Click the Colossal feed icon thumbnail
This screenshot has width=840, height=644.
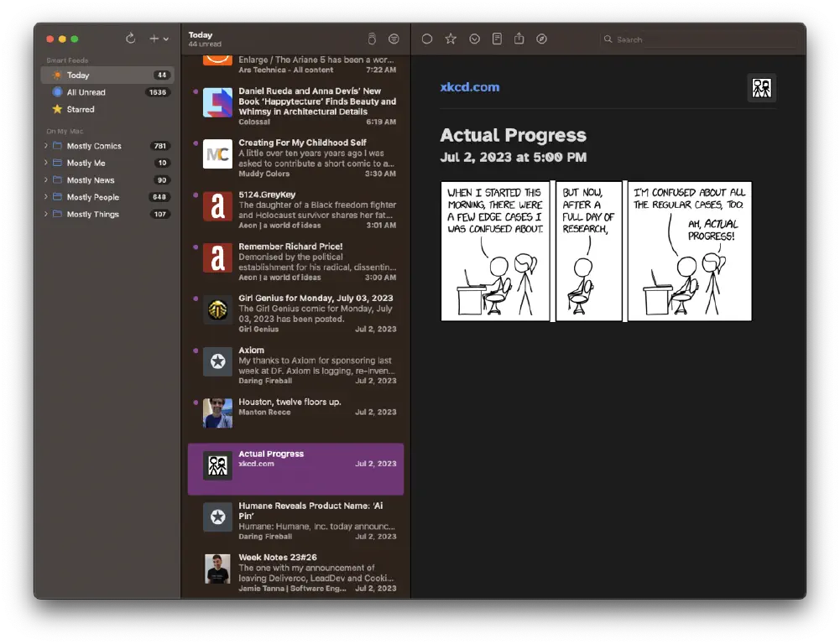pos(217,102)
